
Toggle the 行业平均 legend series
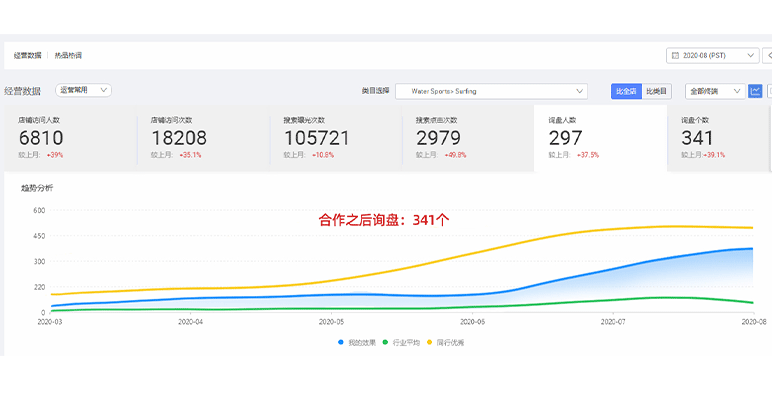pyautogui.click(x=401, y=342)
